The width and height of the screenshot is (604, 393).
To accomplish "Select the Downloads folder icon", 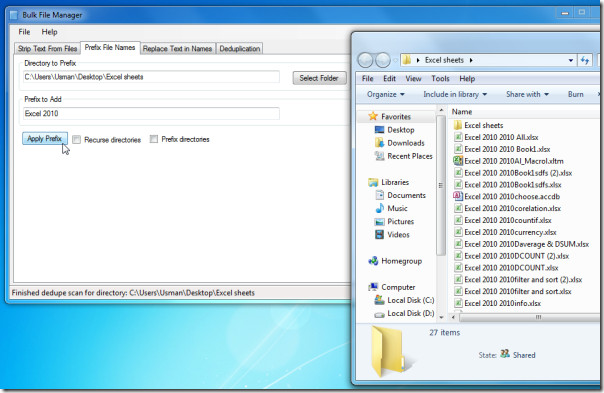I will (379, 143).
